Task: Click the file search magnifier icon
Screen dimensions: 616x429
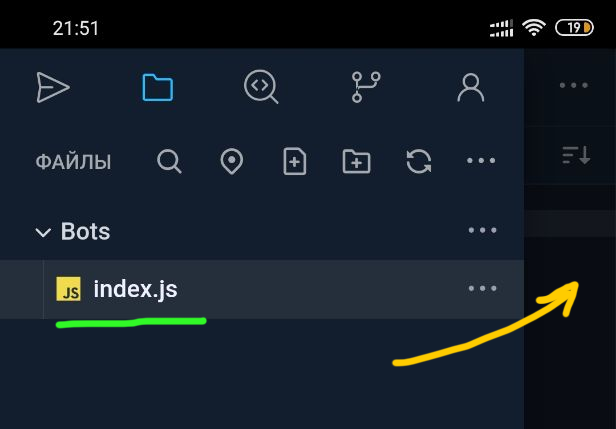Action: pyautogui.click(x=169, y=161)
